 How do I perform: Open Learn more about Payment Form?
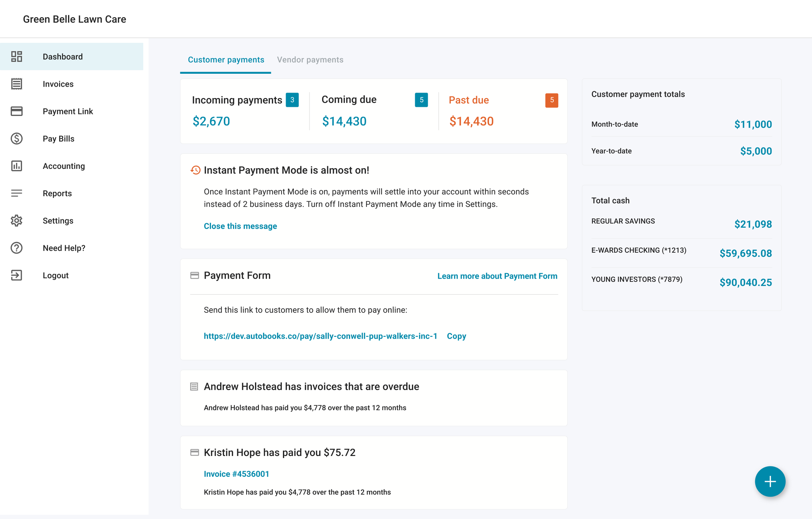pos(497,276)
